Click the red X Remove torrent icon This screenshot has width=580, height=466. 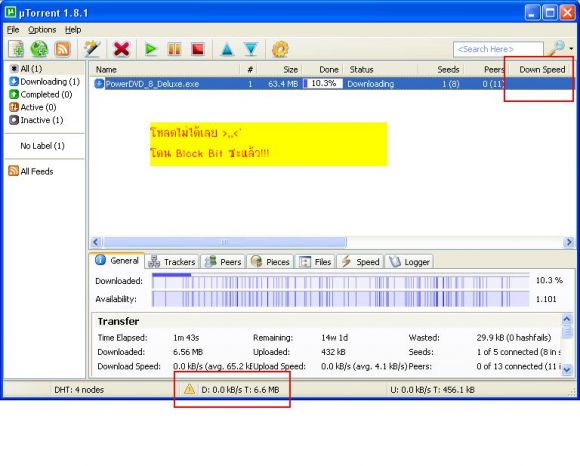[121, 49]
